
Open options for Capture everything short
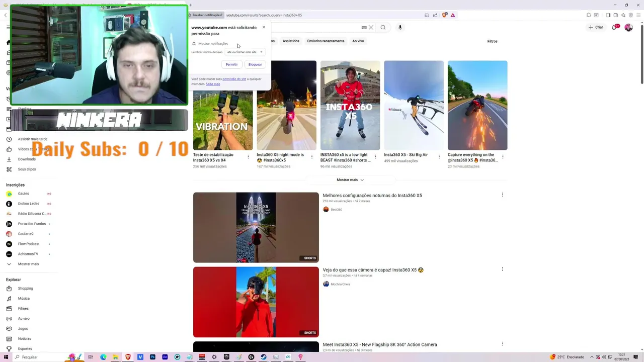(x=503, y=157)
